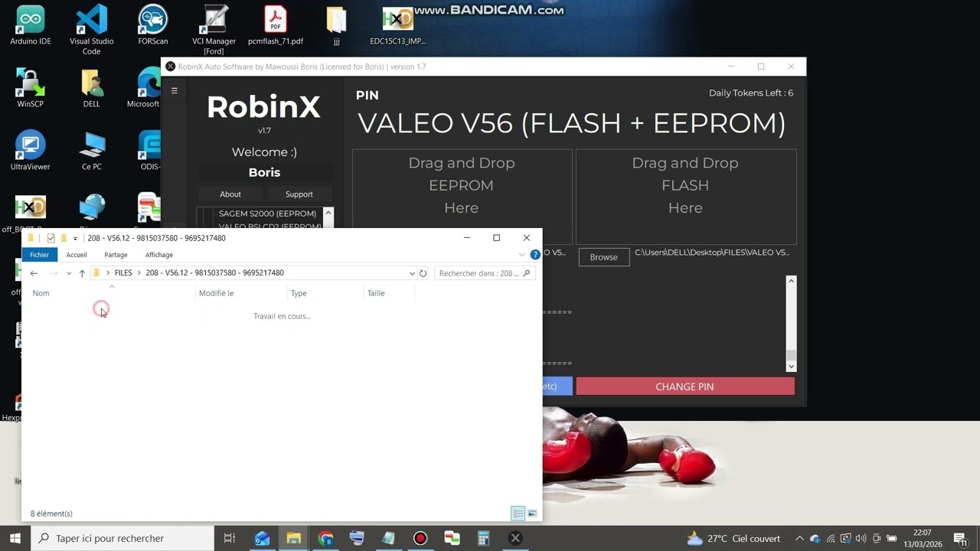Open Task View on the taskbar
The width and height of the screenshot is (980, 551).
(230, 538)
